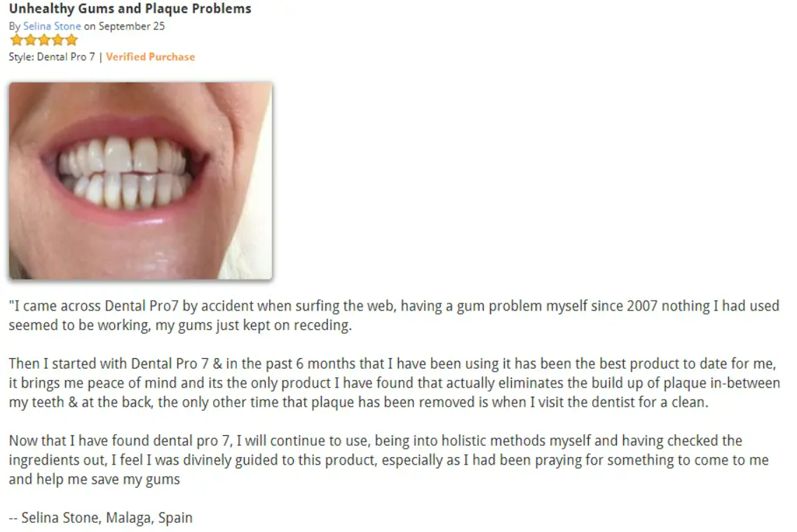The image size is (797, 532).
Task: Click the review title 'Unhealthy Gums and Plaque Problems'
Action: (x=130, y=9)
